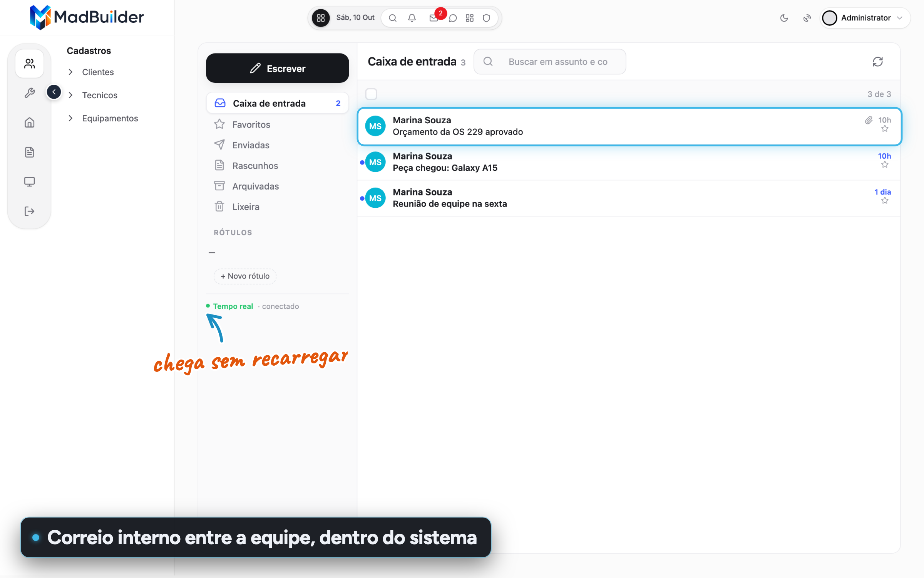
Task: Click the mail search input field
Action: 550,62
